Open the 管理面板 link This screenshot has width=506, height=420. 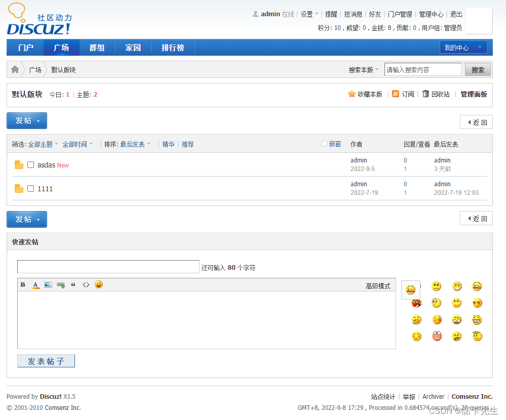pyautogui.click(x=474, y=94)
